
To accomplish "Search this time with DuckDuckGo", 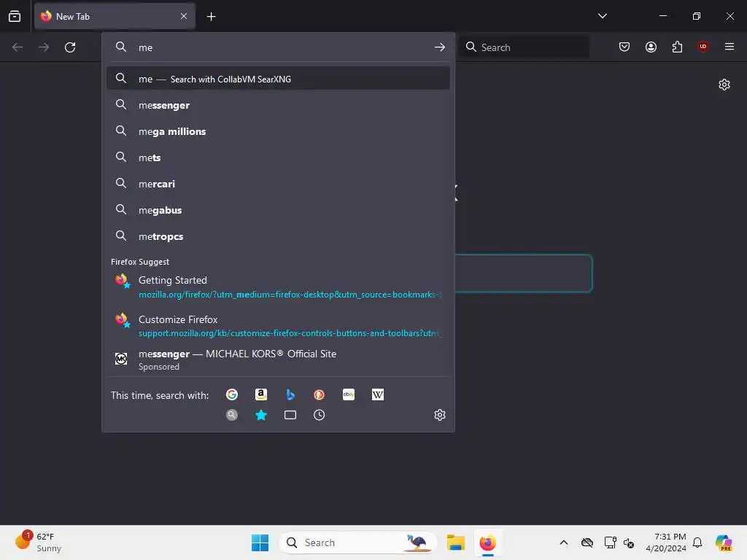I will [x=320, y=394].
